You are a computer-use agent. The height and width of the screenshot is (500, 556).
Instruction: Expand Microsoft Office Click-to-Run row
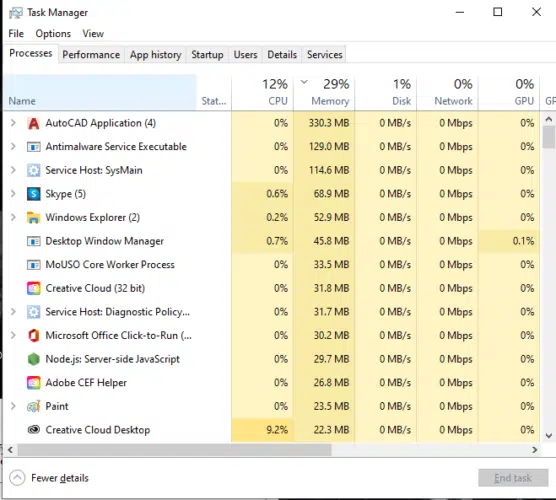pos(13,335)
